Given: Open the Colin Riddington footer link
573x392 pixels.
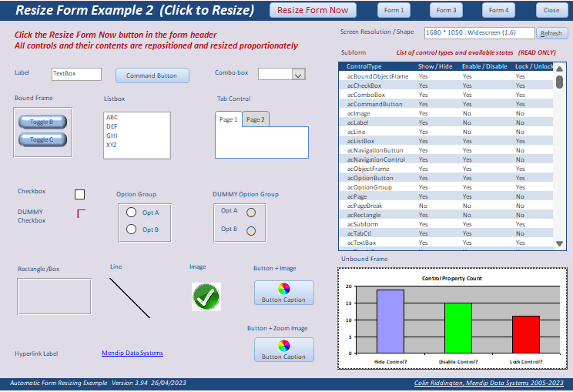Looking at the screenshot, I should point(488,383).
